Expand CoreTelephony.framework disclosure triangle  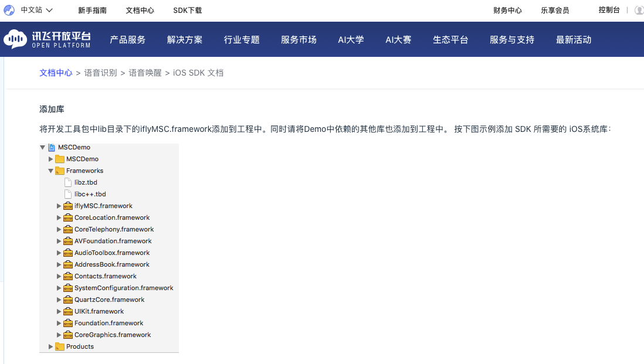point(59,229)
